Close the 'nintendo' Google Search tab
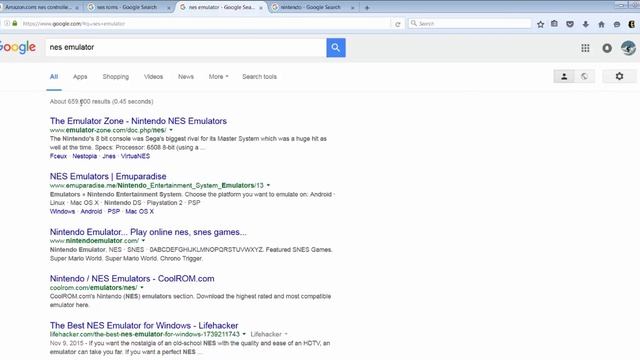This screenshot has height=360, width=640. coord(353,8)
